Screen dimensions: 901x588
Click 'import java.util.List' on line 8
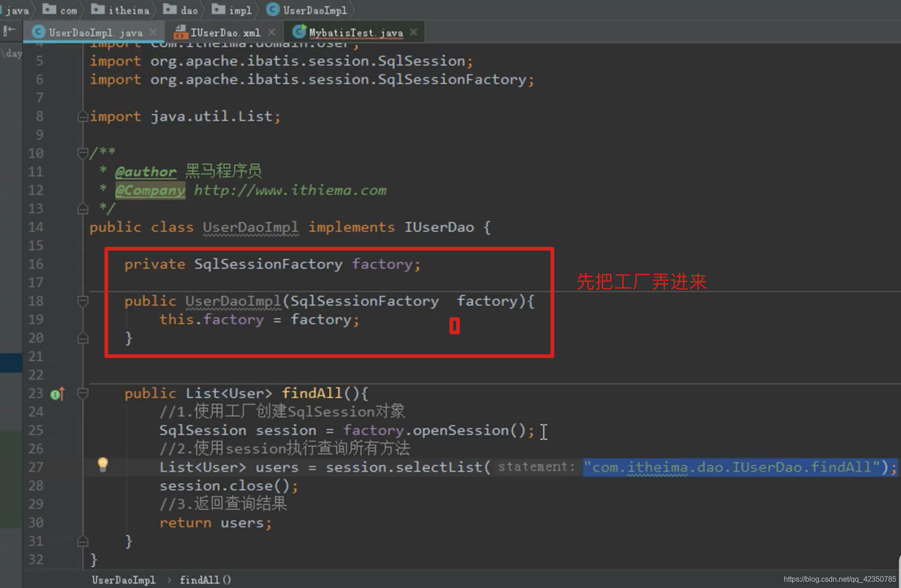click(185, 116)
